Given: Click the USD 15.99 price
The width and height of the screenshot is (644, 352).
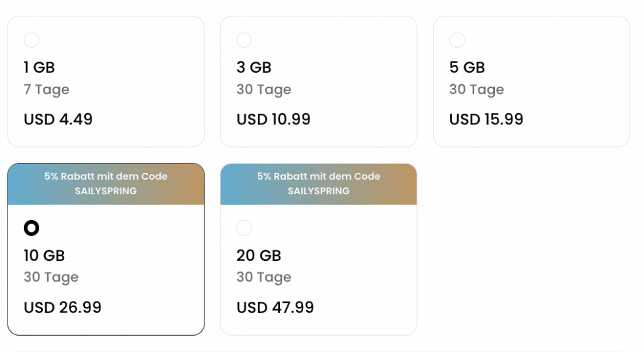Looking at the screenshot, I should tap(486, 119).
